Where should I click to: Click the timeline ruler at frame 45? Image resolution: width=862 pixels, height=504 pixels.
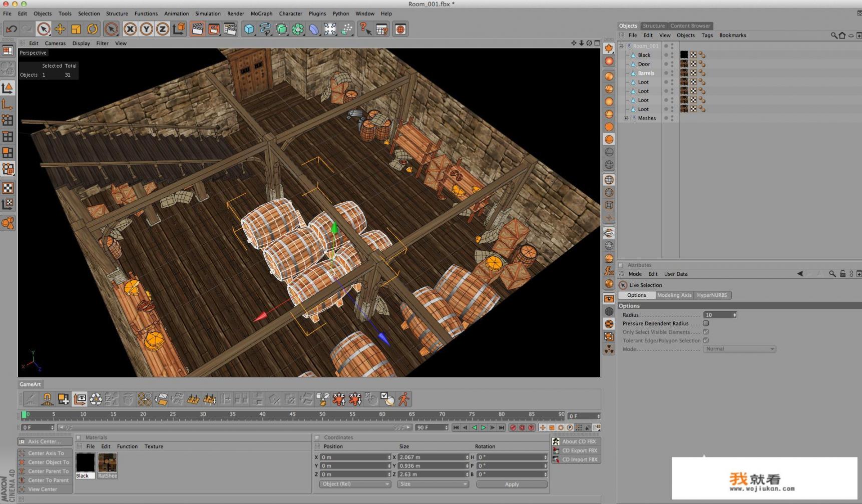tap(292, 415)
